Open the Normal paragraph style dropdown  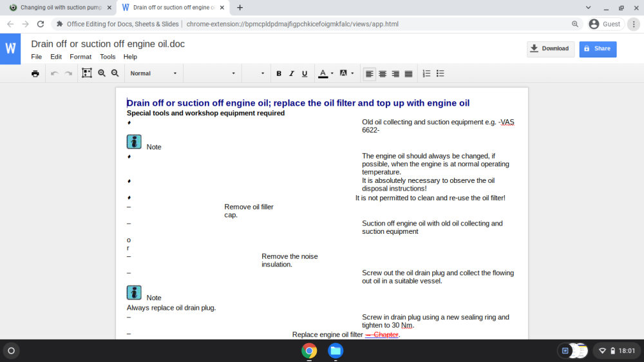(x=153, y=73)
